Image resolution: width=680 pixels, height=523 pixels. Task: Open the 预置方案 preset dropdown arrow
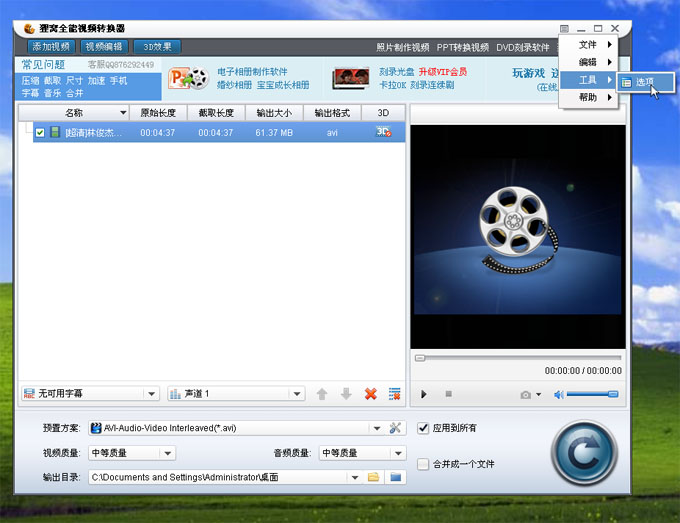tap(376, 428)
